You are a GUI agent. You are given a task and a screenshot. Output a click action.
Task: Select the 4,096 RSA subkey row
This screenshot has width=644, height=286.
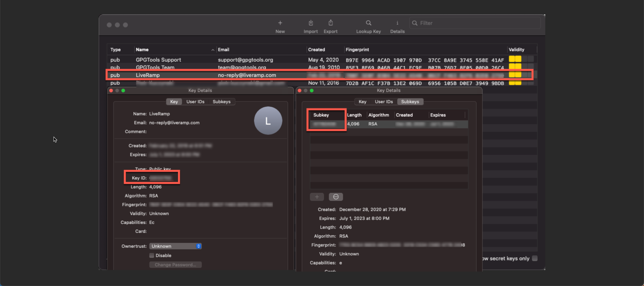(389, 124)
